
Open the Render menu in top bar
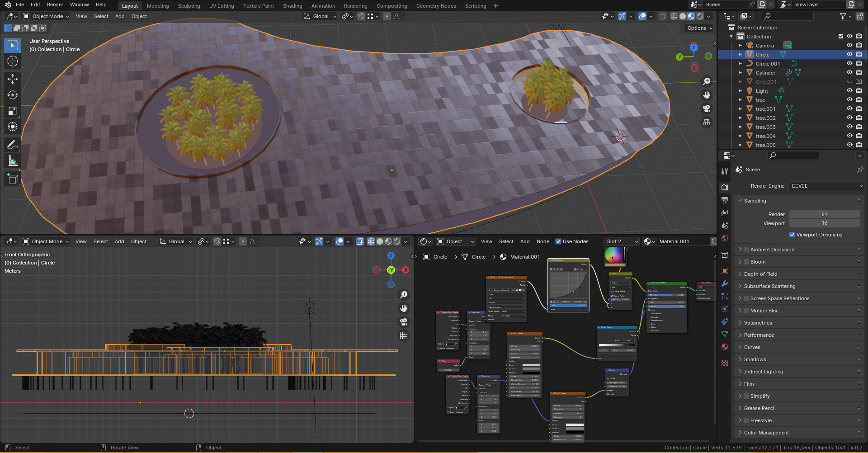click(55, 5)
